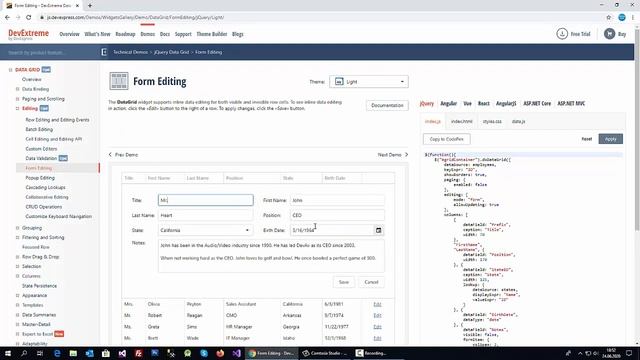
Task: Open the data.js code tab
Action: pos(518,122)
